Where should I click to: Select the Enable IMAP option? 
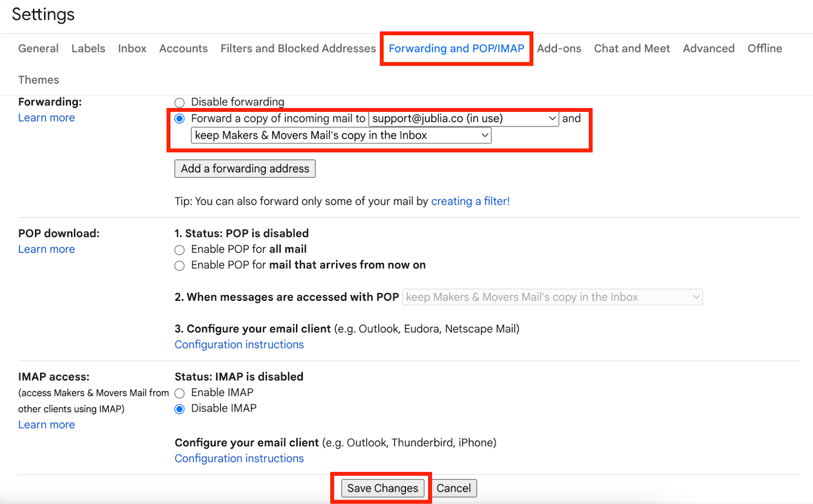point(179,393)
